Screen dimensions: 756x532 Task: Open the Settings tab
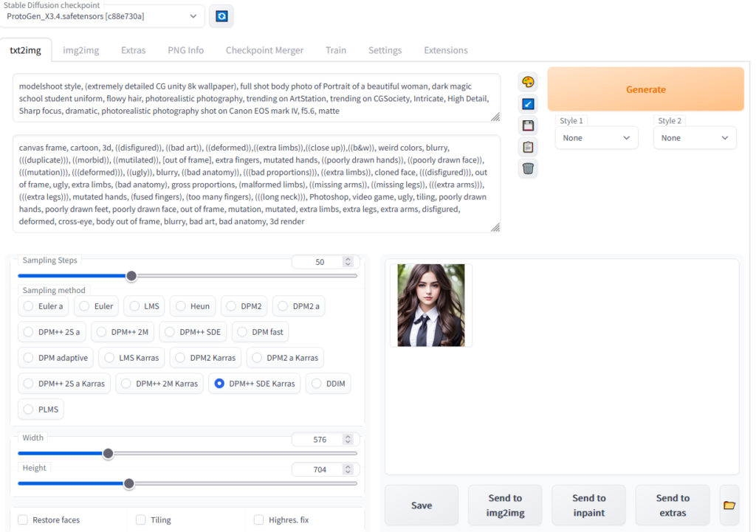[385, 49]
